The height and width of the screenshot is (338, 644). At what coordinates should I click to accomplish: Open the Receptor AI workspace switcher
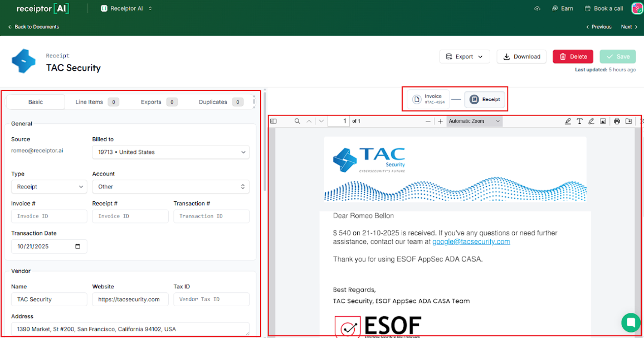(x=126, y=8)
